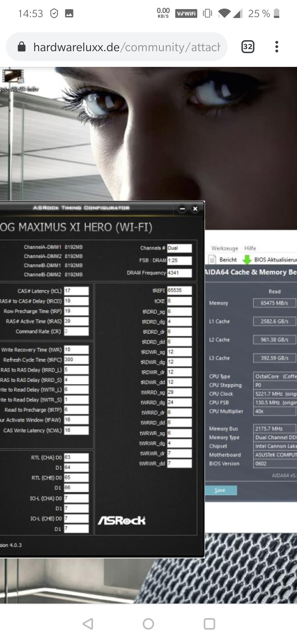Click the tRCD value field showing 19
Viewport: 297px width, 644px height.
pos(76,301)
